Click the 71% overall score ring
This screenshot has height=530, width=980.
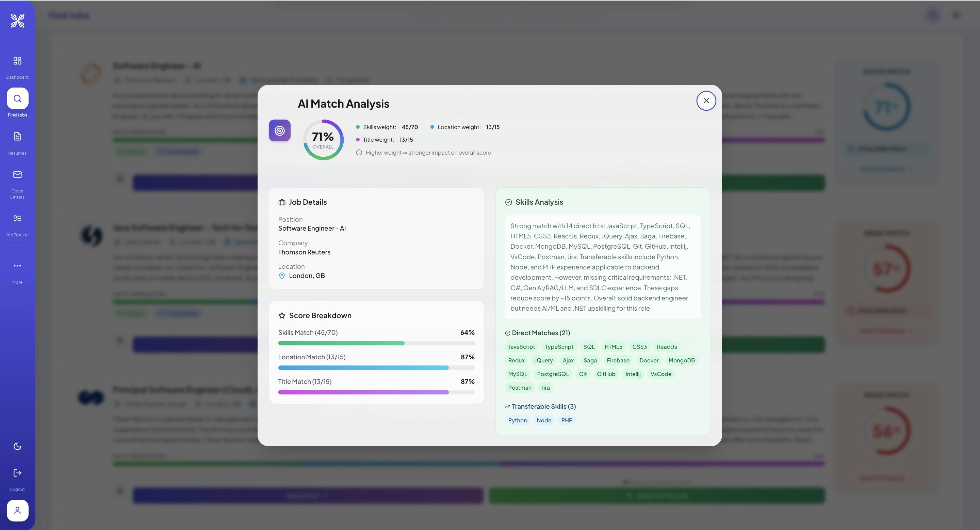[x=323, y=140]
